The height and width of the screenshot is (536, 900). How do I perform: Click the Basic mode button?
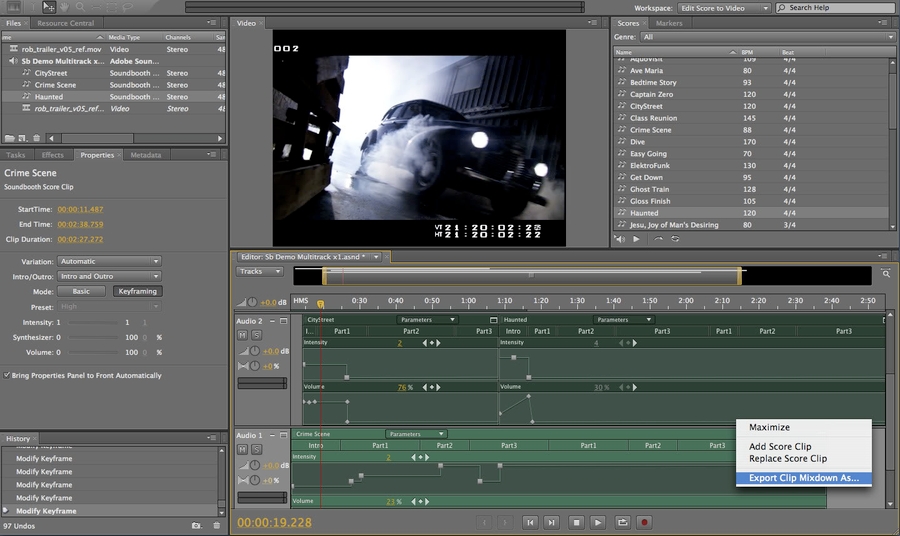pyautogui.click(x=81, y=291)
